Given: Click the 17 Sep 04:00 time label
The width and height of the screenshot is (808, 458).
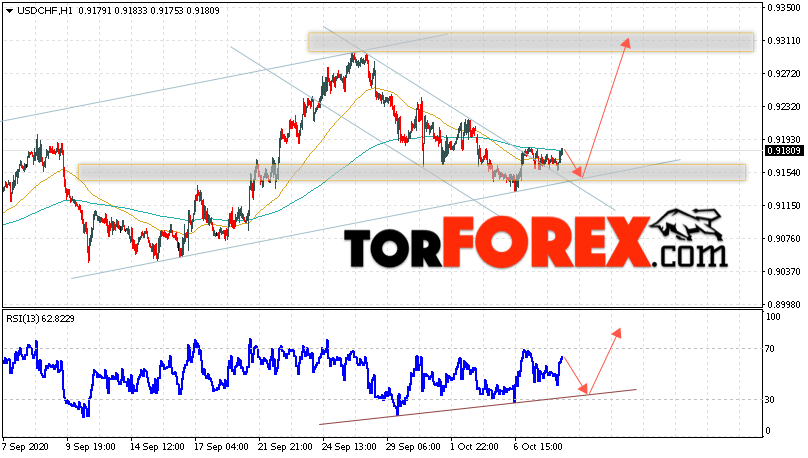Looking at the screenshot, I should click(221, 447).
